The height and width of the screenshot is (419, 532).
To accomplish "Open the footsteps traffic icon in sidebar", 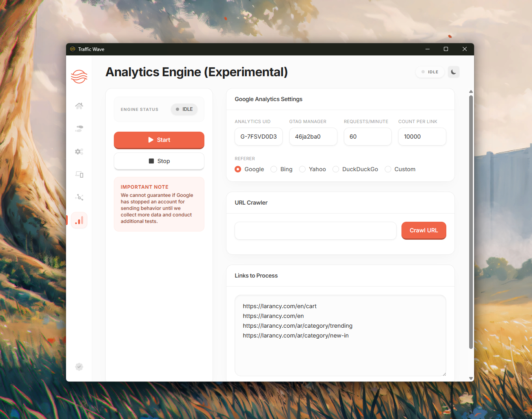I will (79, 129).
